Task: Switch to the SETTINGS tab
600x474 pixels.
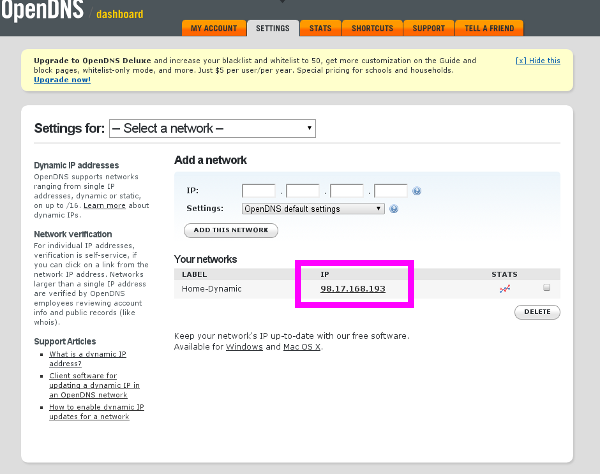Action: [x=273, y=28]
